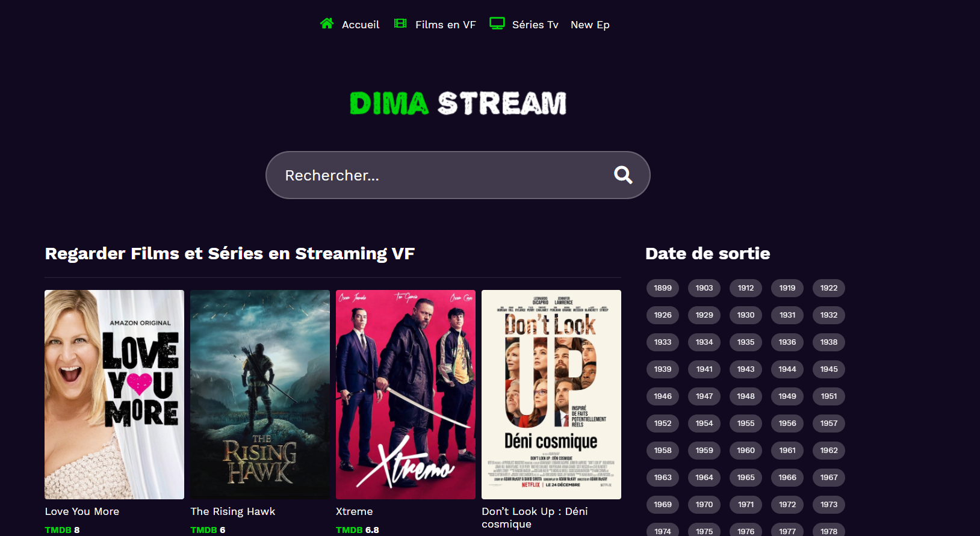Click the green home icon beside Accueil

327,23
